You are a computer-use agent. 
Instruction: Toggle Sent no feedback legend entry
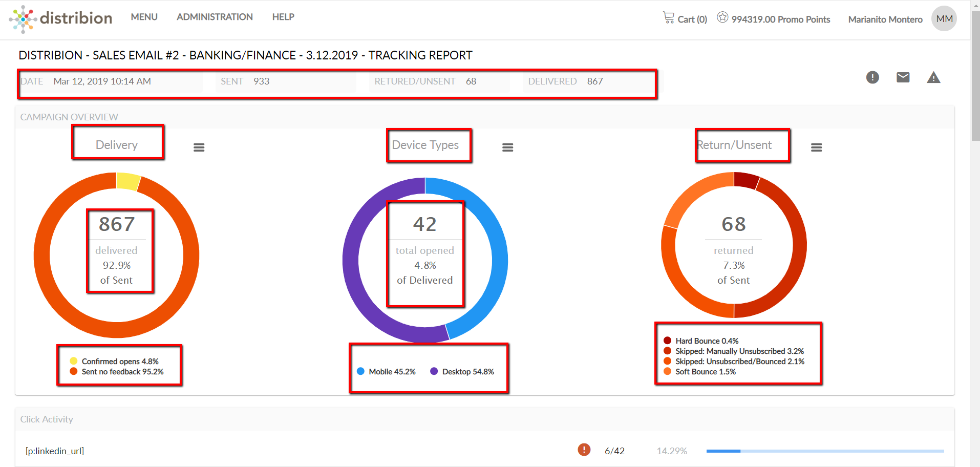point(117,372)
